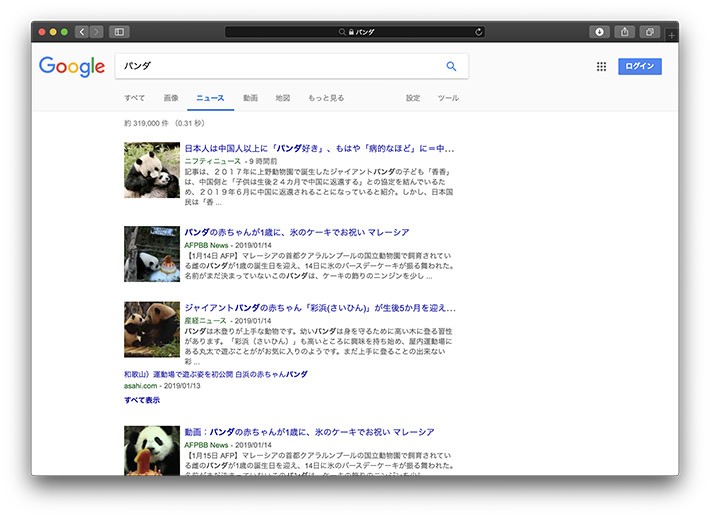Open the ツール options
The height and width of the screenshot is (517, 710).
[448, 98]
